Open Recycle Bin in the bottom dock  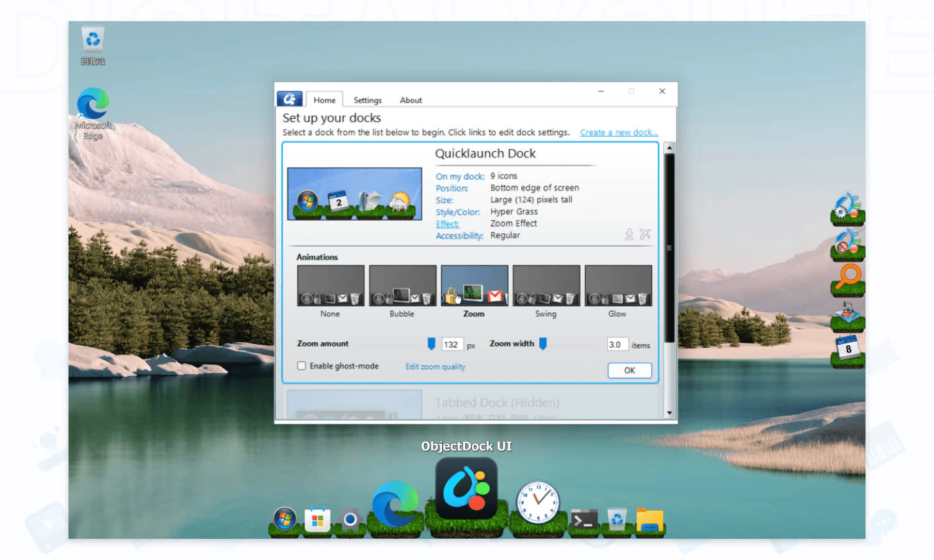point(616,519)
